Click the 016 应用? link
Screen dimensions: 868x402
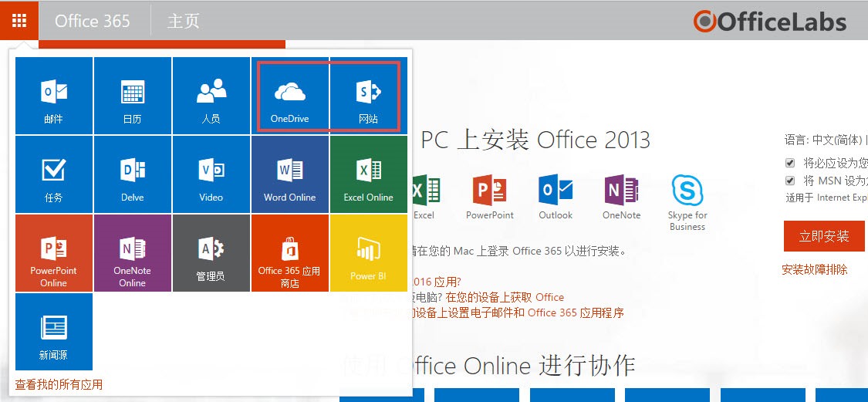click(437, 282)
